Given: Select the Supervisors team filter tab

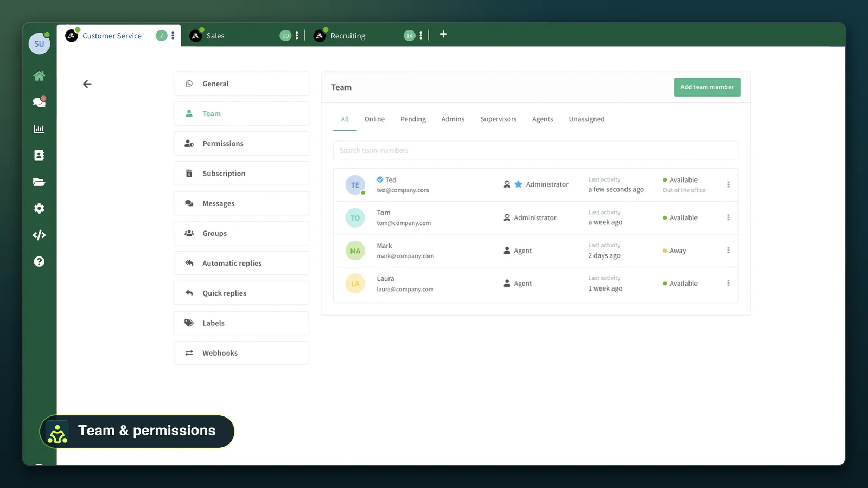Looking at the screenshot, I should tap(498, 119).
